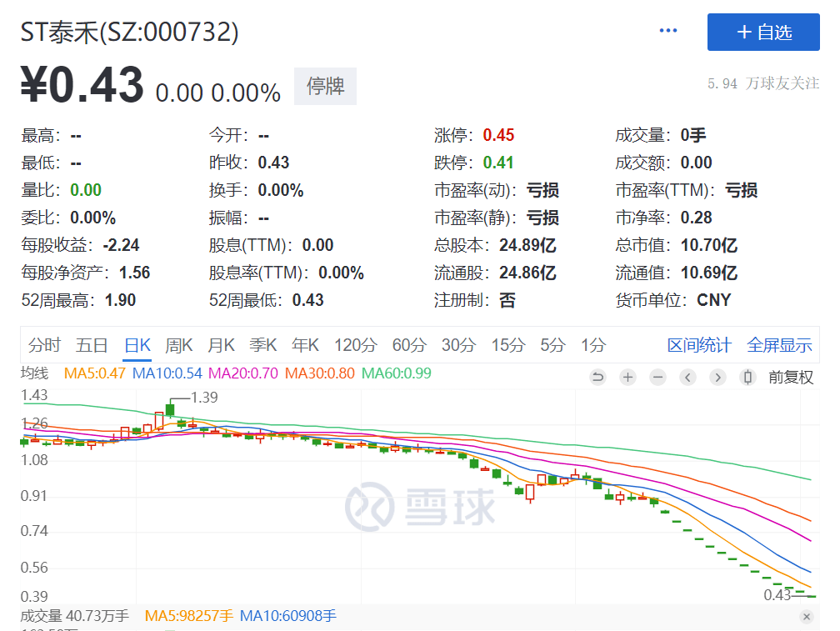Click the MA10:0.54 indicator label
Viewport: 840px width, 631px height.
pos(167,373)
